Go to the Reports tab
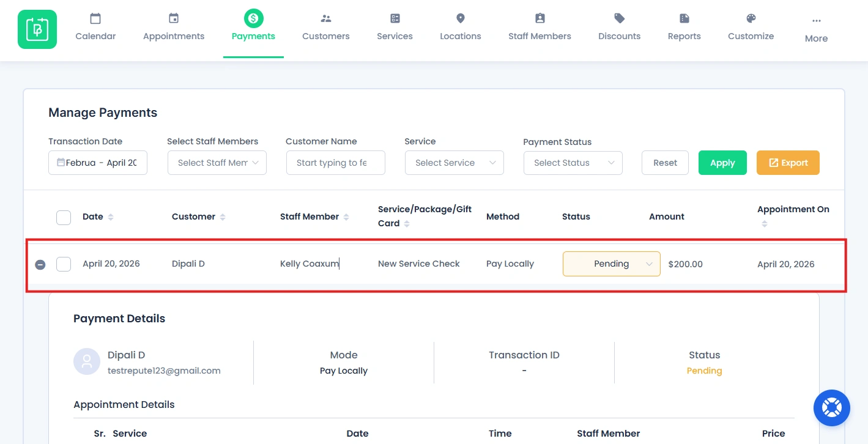Image resolution: width=868 pixels, height=444 pixels. pos(684,36)
